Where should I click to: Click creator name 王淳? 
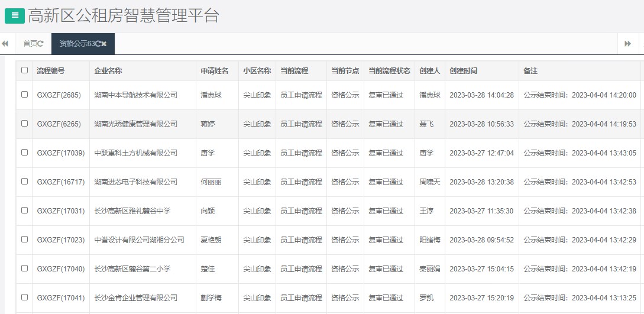click(x=426, y=211)
